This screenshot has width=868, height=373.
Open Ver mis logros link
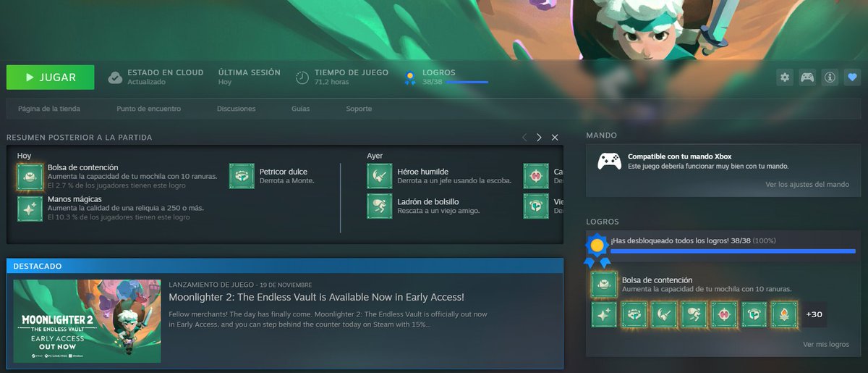pos(826,345)
